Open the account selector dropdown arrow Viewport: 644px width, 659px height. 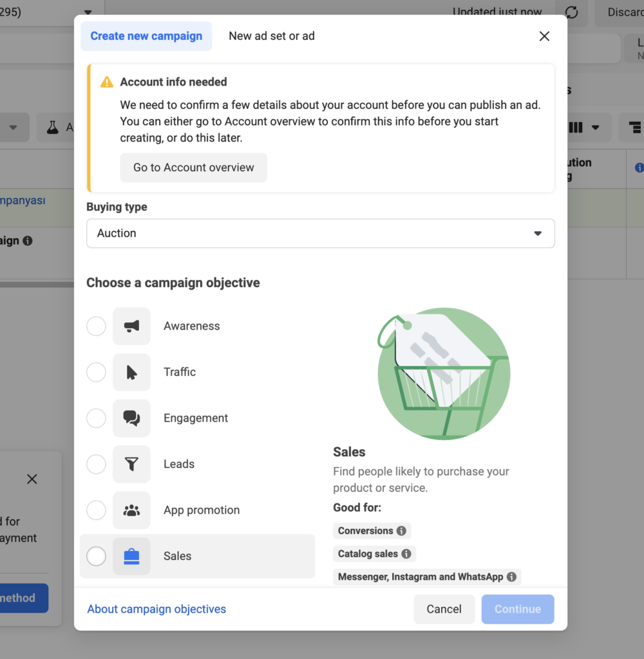88,12
